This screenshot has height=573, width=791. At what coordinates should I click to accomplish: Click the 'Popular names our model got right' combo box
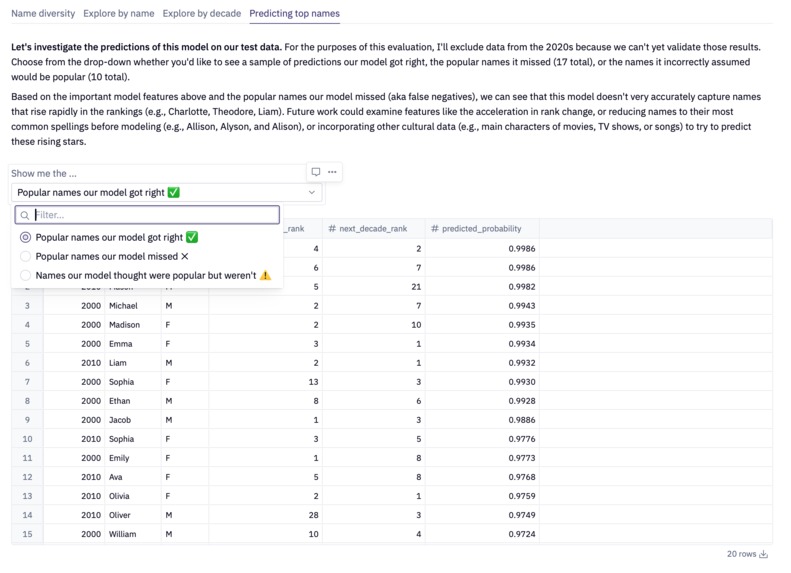coord(166,193)
